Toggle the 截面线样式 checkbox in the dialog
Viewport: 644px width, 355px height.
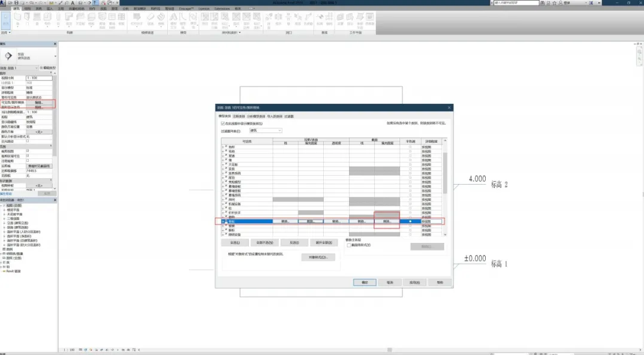pyautogui.click(x=349, y=245)
